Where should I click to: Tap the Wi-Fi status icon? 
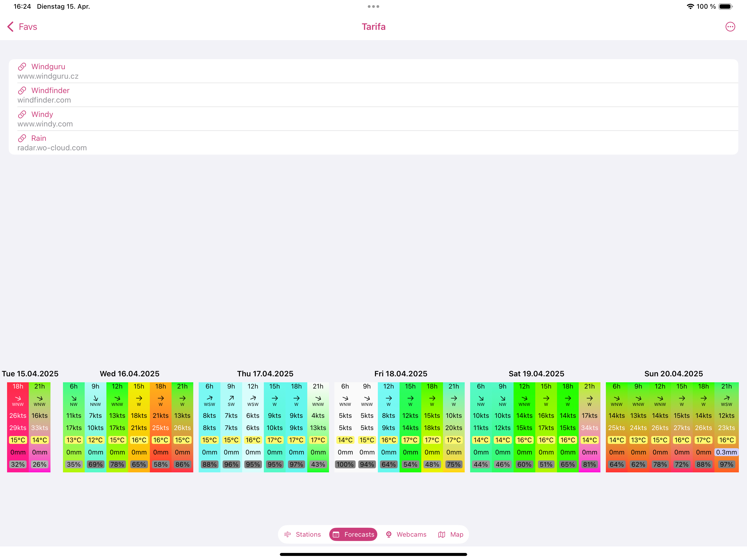point(690,7)
